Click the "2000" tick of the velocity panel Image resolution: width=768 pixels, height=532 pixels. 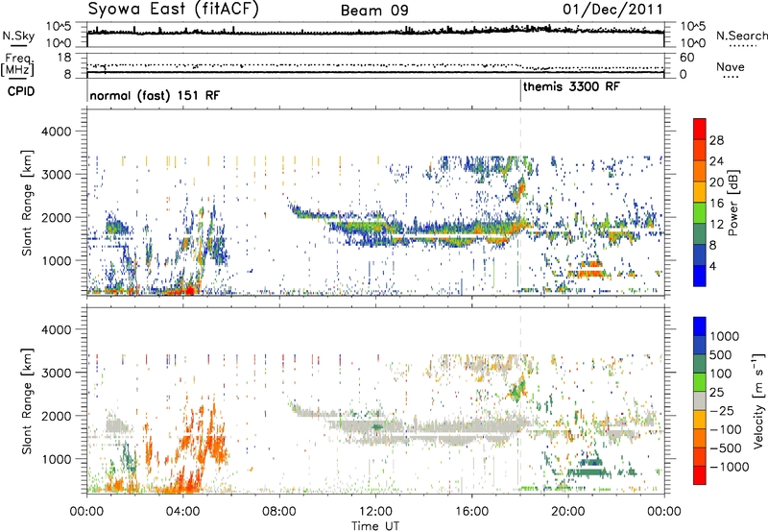(x=57, y=416)
